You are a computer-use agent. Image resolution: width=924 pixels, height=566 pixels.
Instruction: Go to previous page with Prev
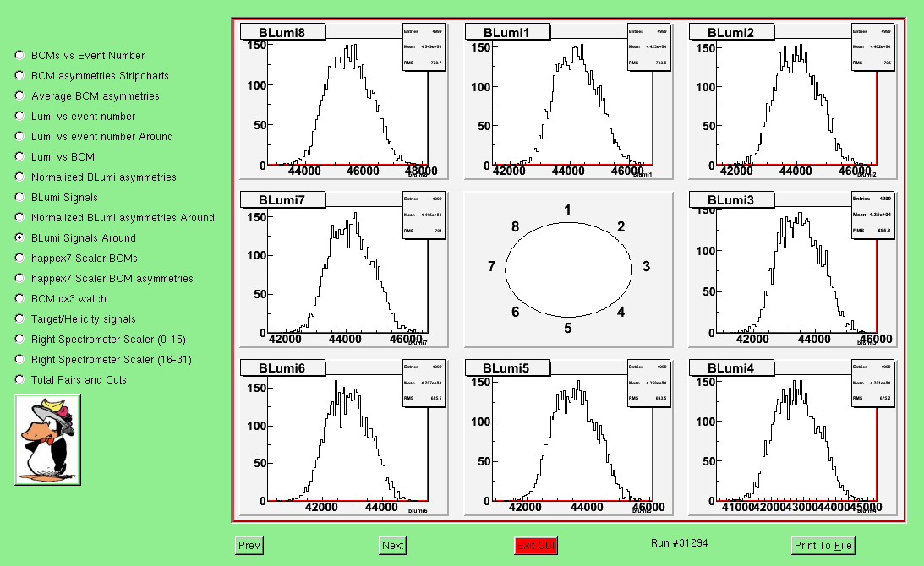pos(249,546)
